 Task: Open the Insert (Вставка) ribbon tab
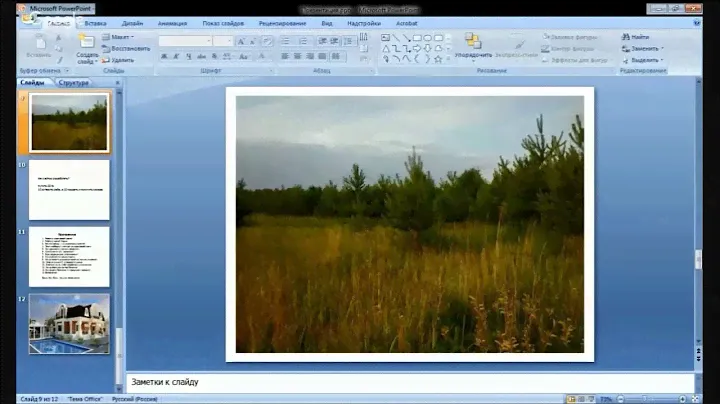tap(96, 21)
